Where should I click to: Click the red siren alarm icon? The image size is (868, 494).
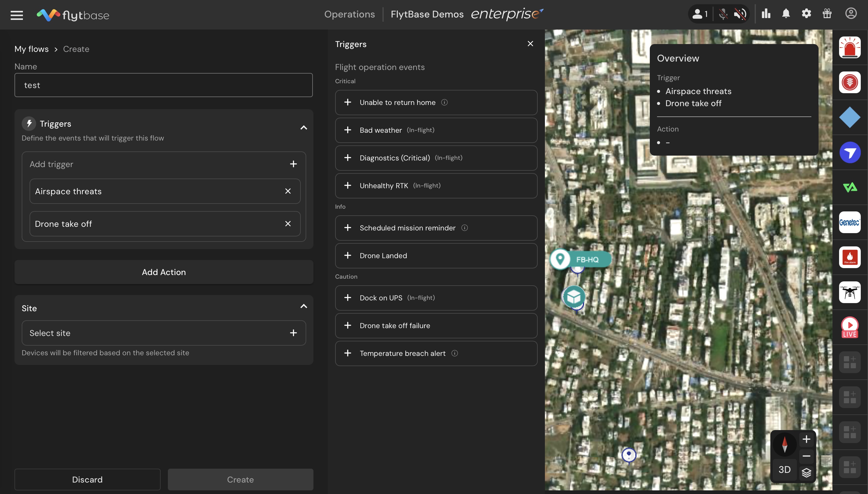pos(849,47)
